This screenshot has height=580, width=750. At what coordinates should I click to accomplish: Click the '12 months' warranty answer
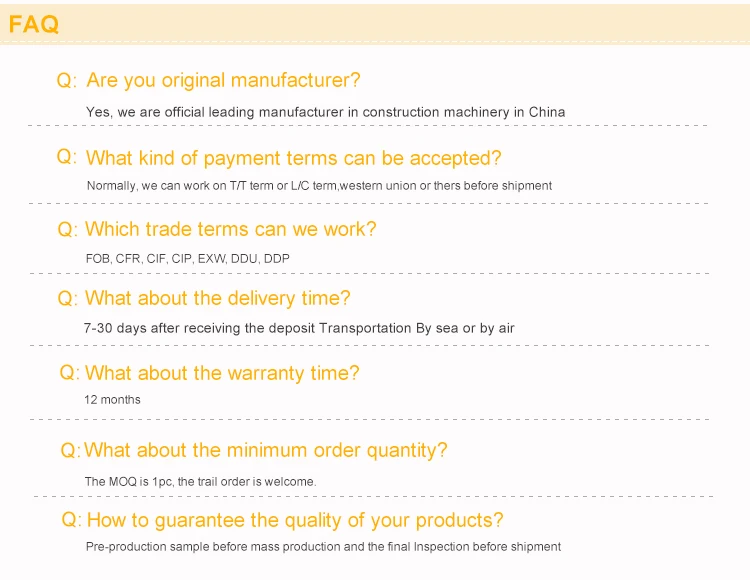(112, 400)
